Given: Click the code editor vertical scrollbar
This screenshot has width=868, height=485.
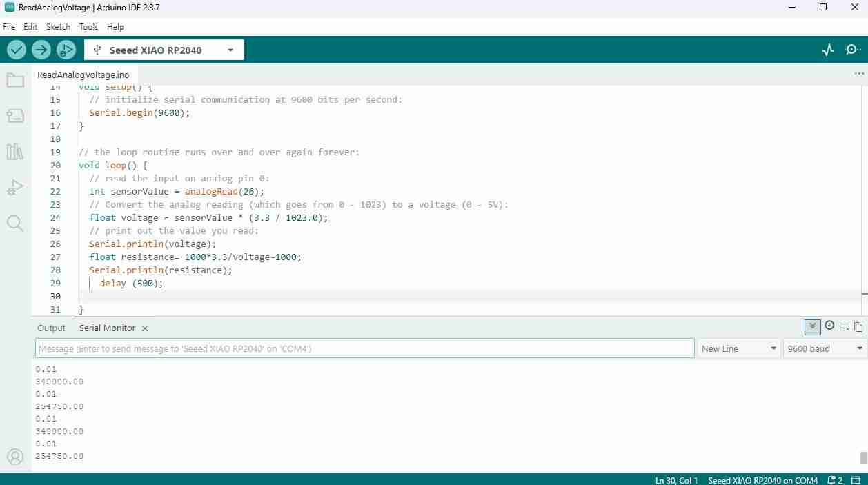Looking at the screenshot, I should point(863,200).
